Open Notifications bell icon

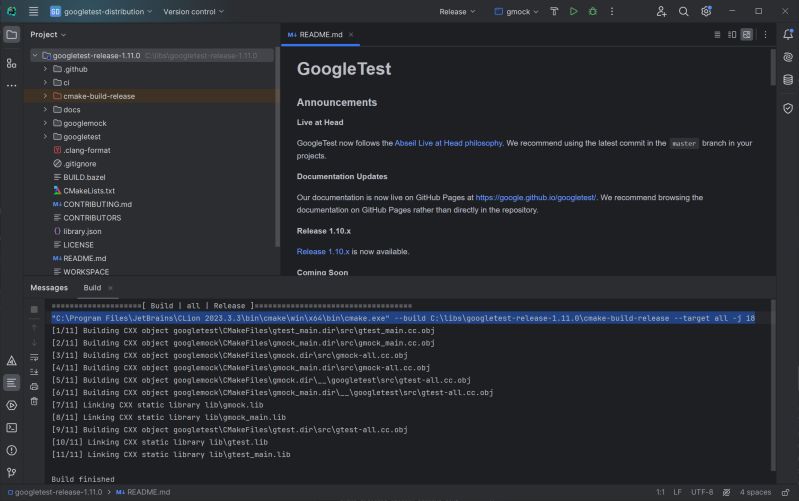(x=788, y=35)
